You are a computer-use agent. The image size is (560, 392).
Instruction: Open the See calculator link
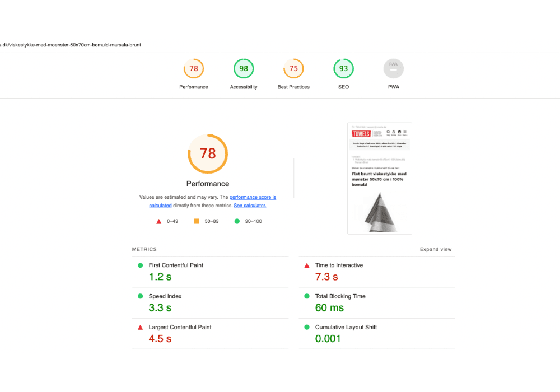(x=249, y=205)
